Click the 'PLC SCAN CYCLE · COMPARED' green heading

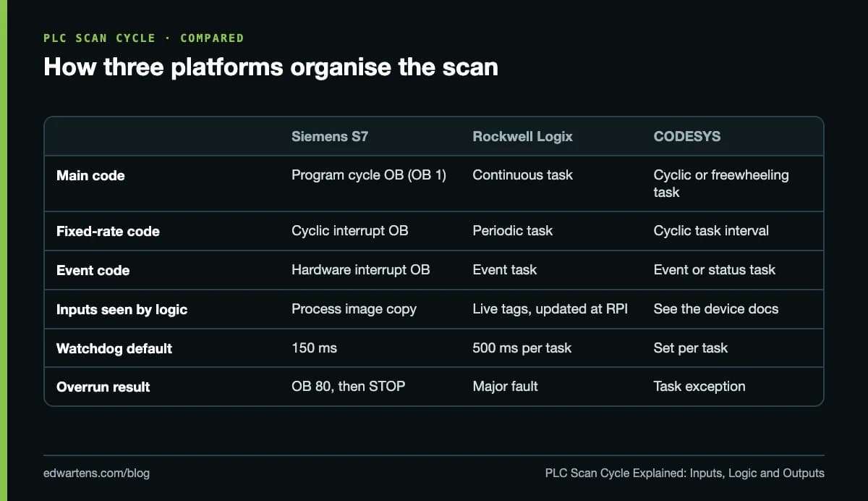tap(144, 38)
